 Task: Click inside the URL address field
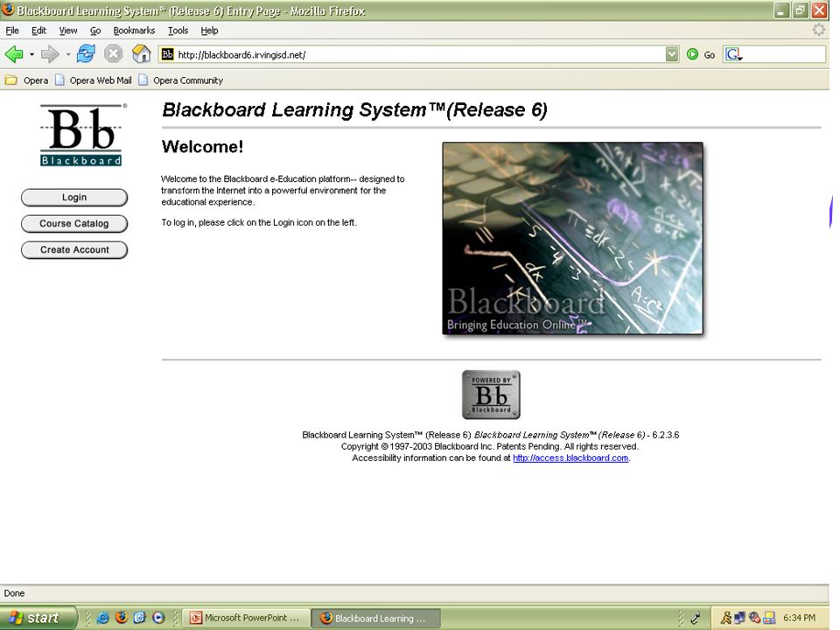point(418,54)
